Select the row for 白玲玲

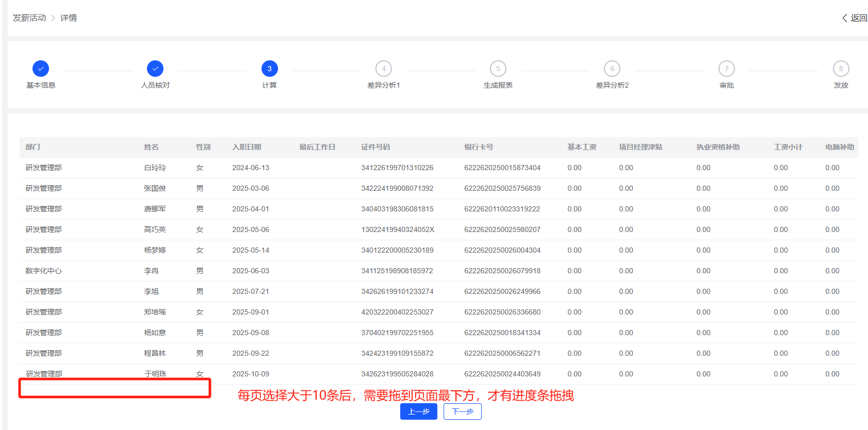(155, 168)
